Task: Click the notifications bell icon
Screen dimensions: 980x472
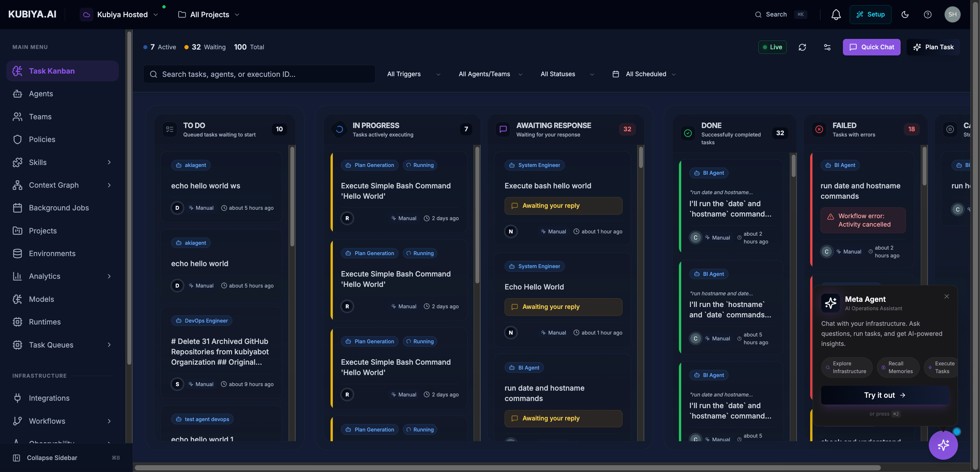Action: (835, 15)
